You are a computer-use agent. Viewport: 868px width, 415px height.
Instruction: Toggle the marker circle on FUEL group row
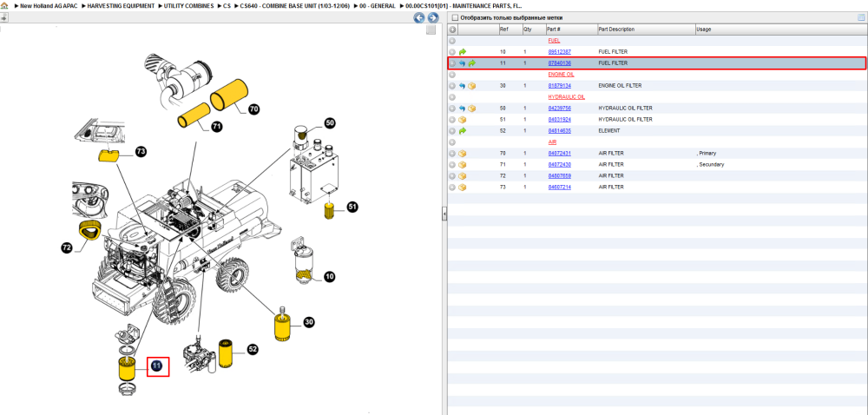coord(452,41)
